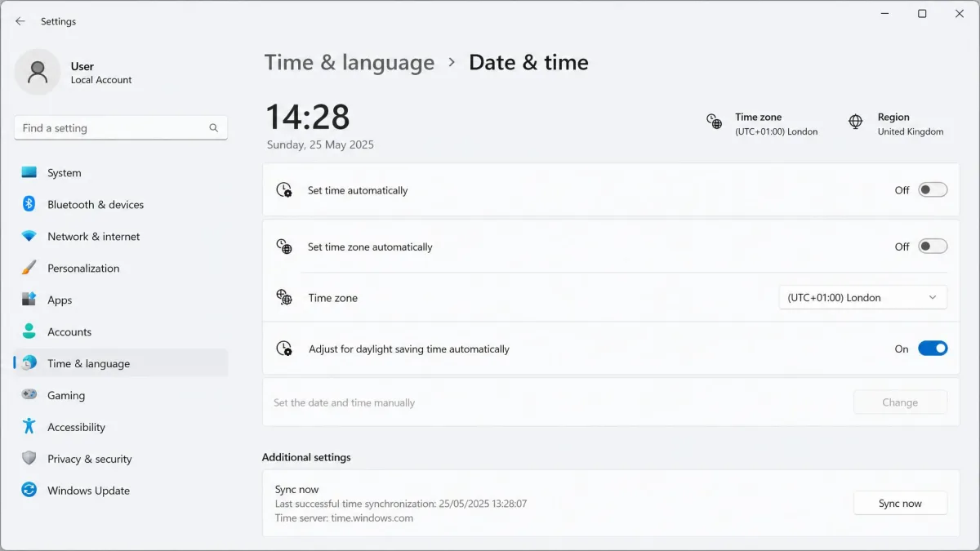The height and width of the screenshot is (551, 980).
Task: Open the (UTC+01:00) London time zone dropdown
Action: pos(863,297)
